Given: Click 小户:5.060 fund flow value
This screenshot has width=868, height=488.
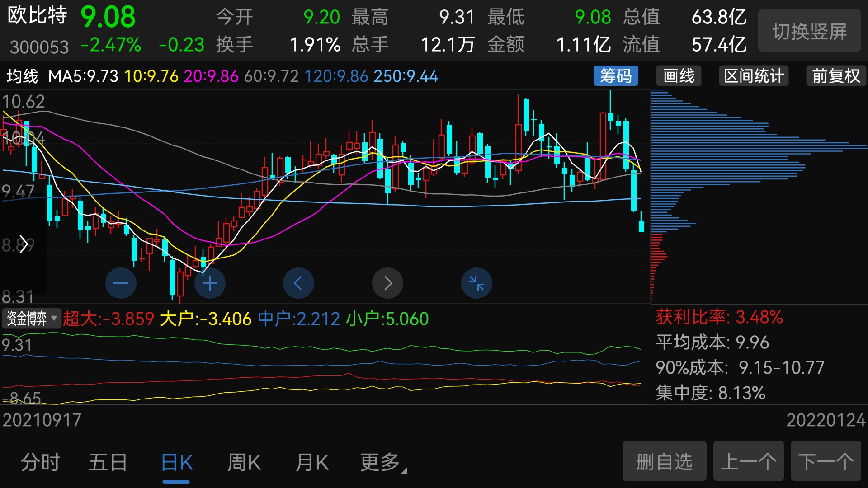Looking at the screenshot, I should coord(387,319).
